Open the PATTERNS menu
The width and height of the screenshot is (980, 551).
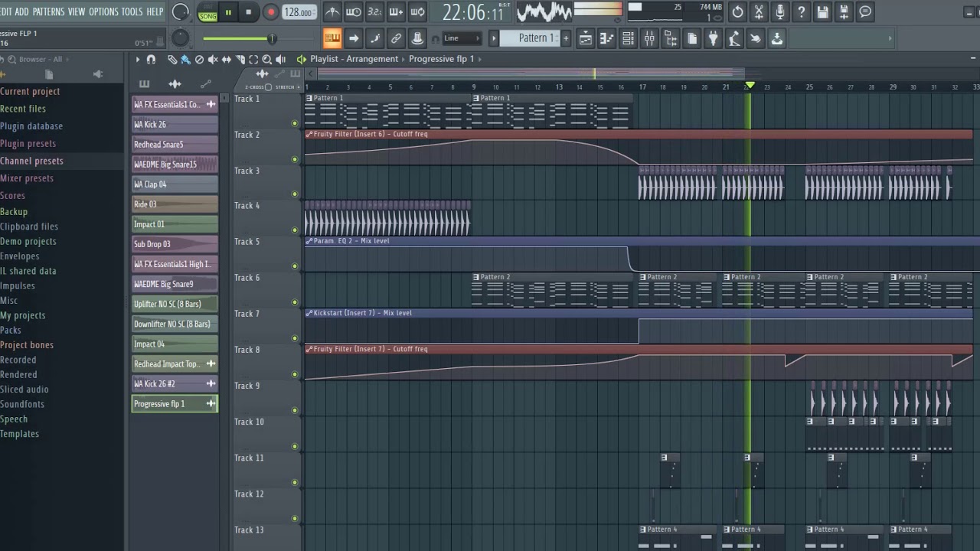[48, 11]
